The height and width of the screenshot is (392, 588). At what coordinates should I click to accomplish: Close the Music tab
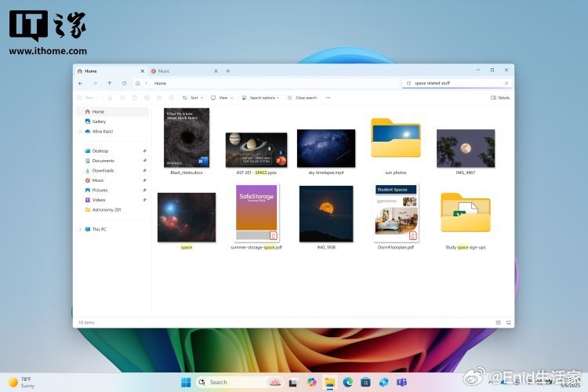(x=216, y=71)
